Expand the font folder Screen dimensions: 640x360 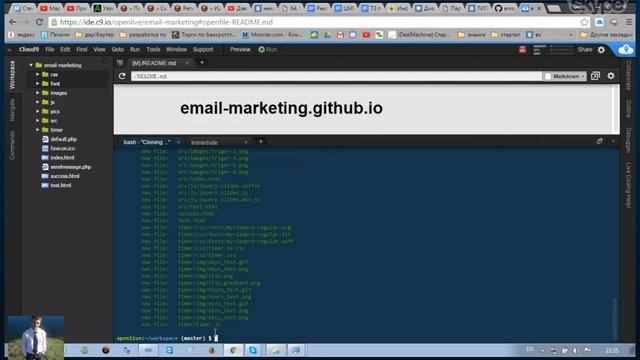click(38, 83)
